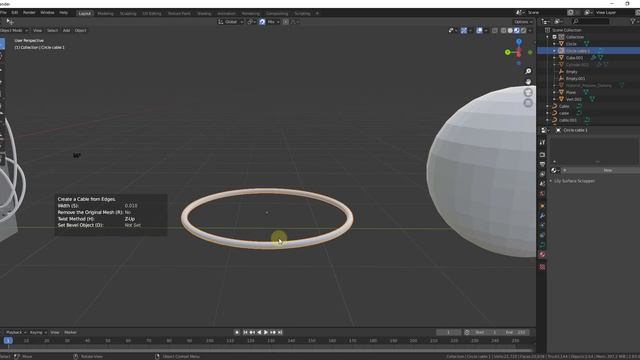
Task: Select the Plane object in outliner
Action: click(x=571, y=93)
